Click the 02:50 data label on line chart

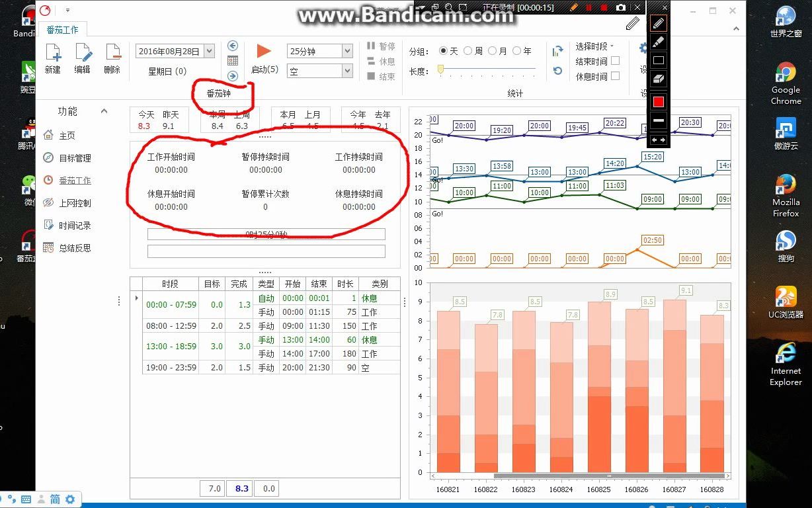(652, 241)
